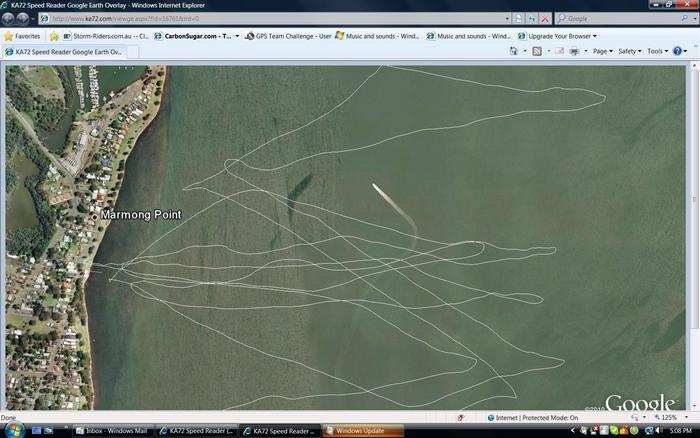The image size is (700, 438).
Task: Open CarbonSugar.com favorites bar link
Action: pos(197,36)
